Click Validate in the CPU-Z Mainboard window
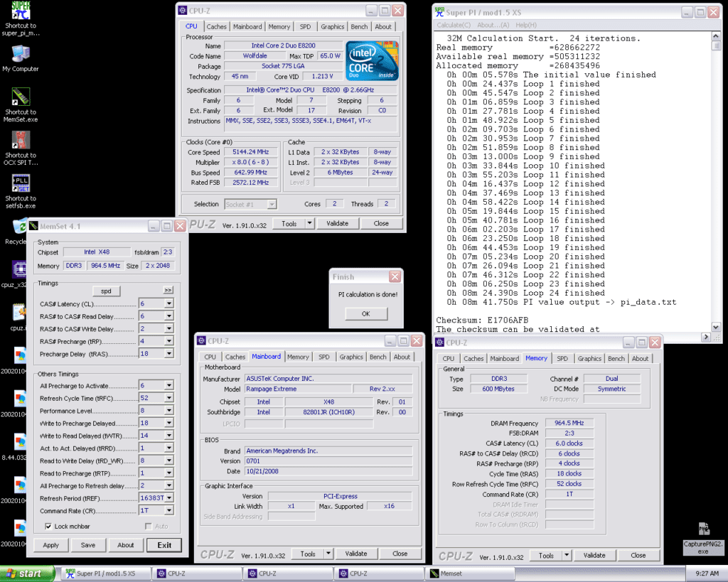728x582 pixels. tap(356, 554)
